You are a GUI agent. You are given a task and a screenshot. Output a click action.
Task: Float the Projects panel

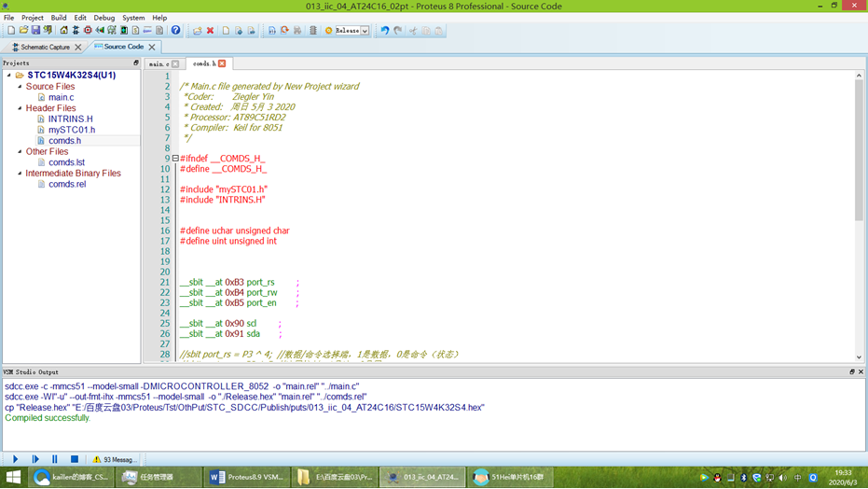coord(135,63)
